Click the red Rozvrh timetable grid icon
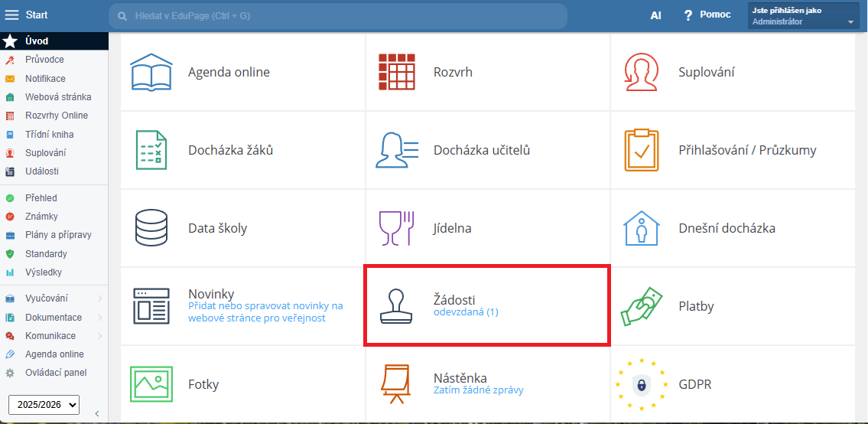Viewport: 868px width, 424px height. [x=397, y=73]
